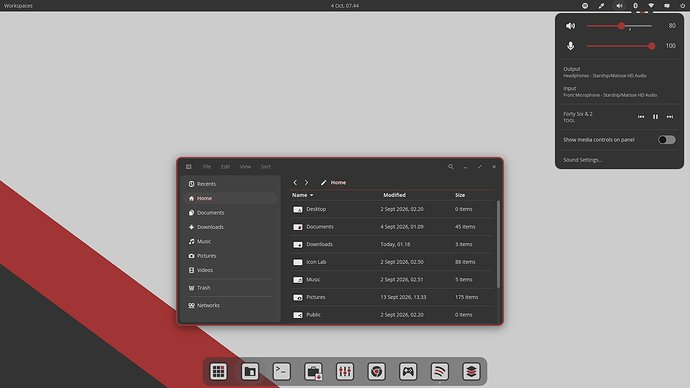This screenshot has height=388, width=690.
Task: Open the notifications bubble in top panel
Action: pos(667,6)
